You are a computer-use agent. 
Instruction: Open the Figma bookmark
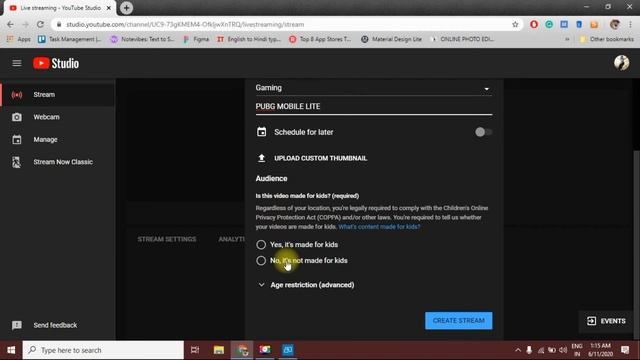pos(196,39)
